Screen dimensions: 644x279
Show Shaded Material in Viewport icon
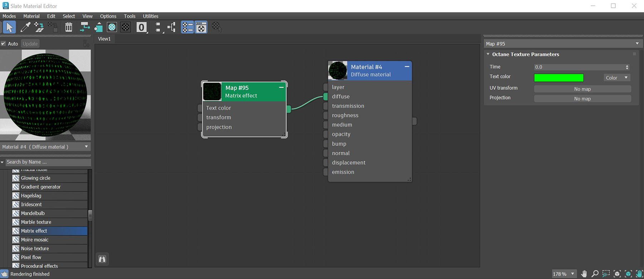112,27
